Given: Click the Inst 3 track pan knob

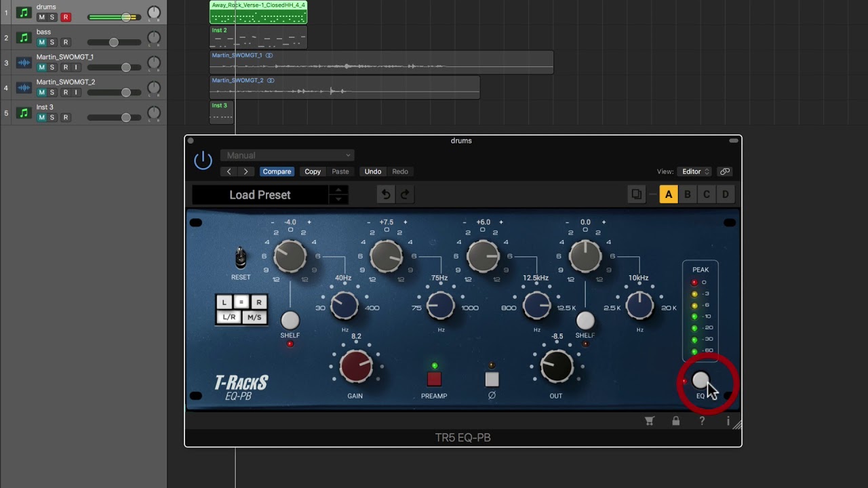Looking at the screenshot, I should point(154,113).
